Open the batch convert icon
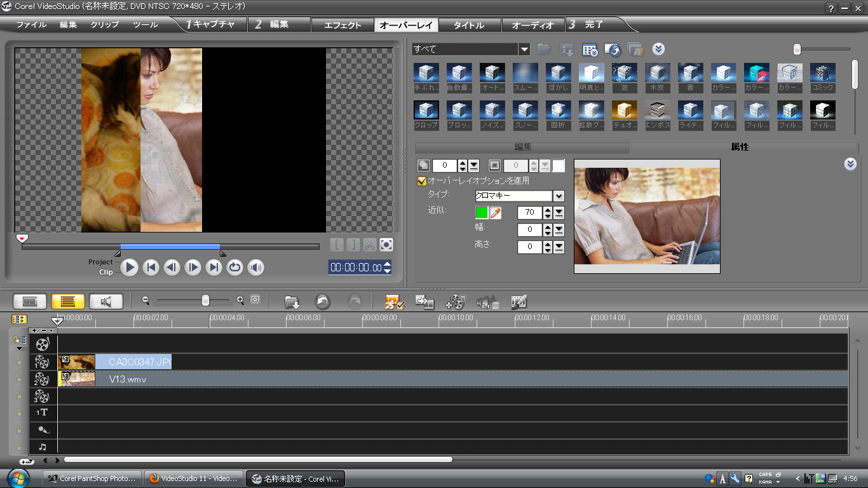The width and height of the screenshot is (868, 488). tap(424, 302)
